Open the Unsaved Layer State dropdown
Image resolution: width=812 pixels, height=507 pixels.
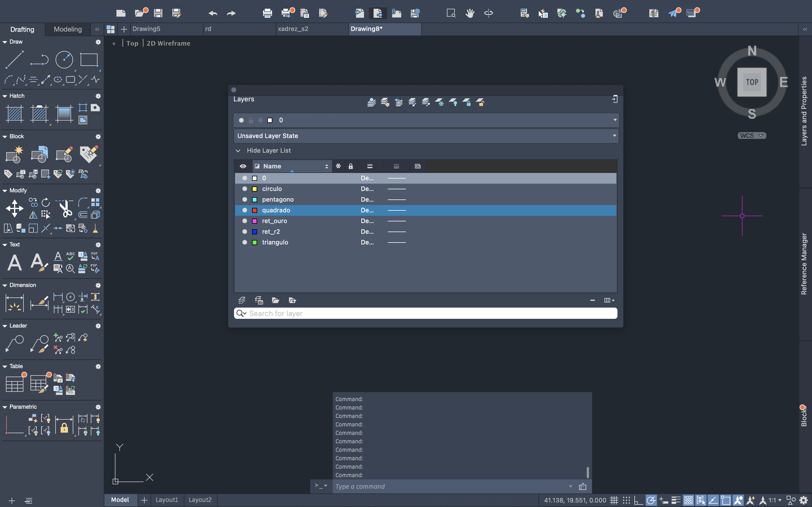point(614,136)
